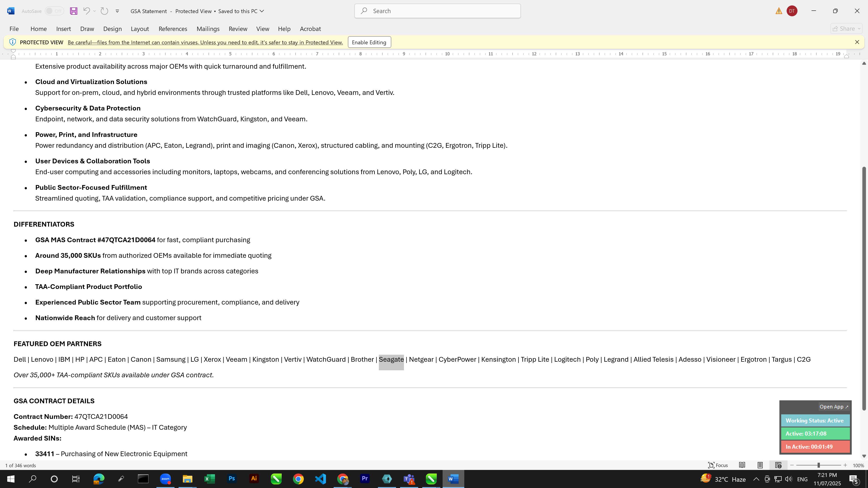Image resolution: width=868 pixels, height=488 pixels.
Task: Open the Help tab
Action: [284, 29]
